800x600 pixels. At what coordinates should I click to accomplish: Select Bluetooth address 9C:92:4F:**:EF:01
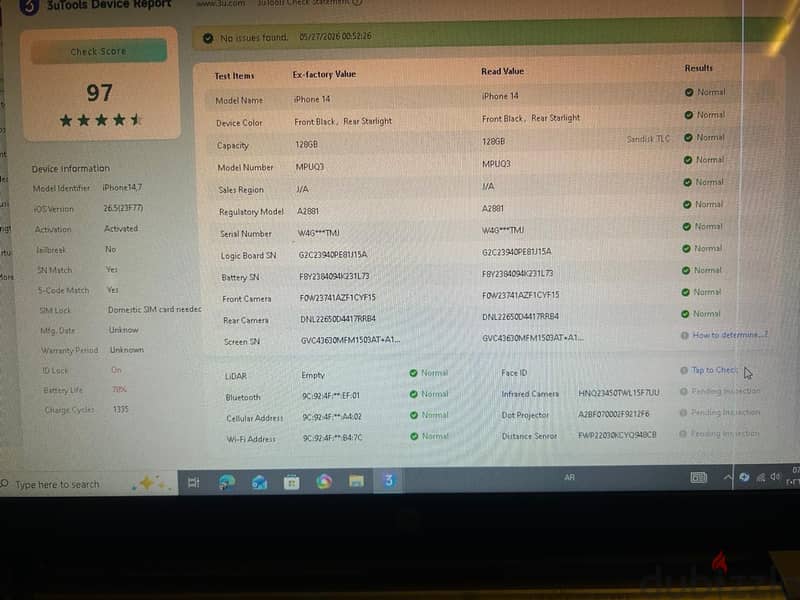coord(331,395)
